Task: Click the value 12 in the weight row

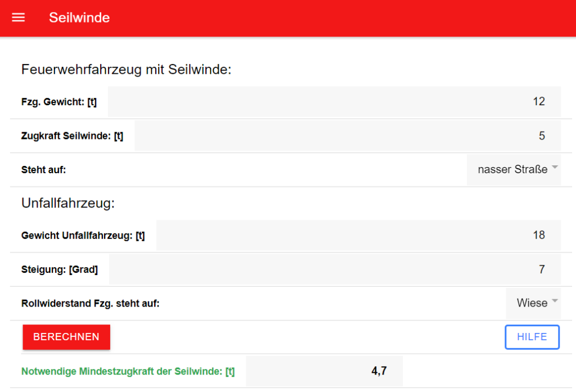Action: (x=538, y=101)
